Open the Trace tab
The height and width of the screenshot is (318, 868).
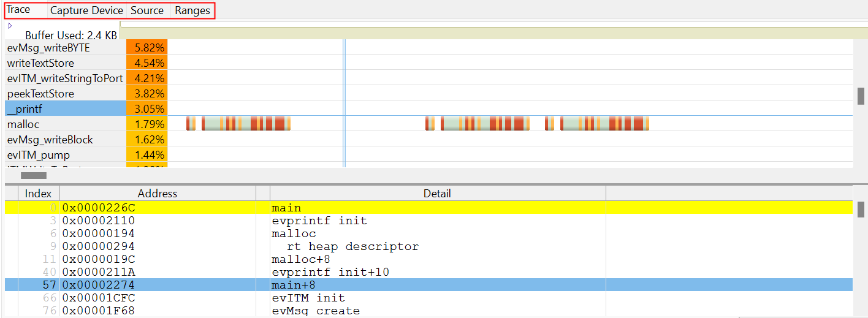coord(18,10)
